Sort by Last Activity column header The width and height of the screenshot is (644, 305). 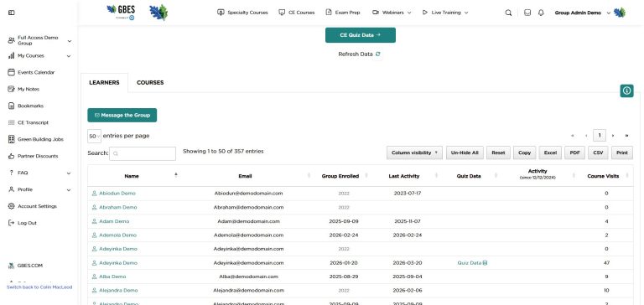pyautogui.click(x=404, y=176)
